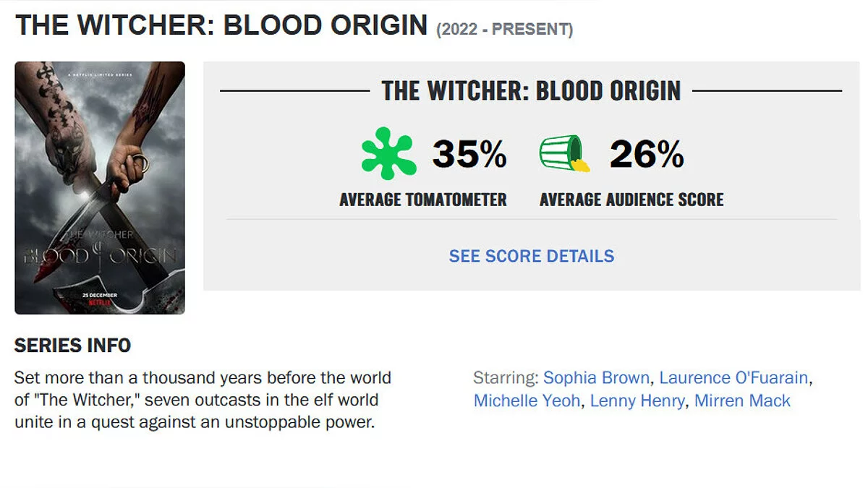Click the spilled popcorn audience icon

(x=564, y=153)
